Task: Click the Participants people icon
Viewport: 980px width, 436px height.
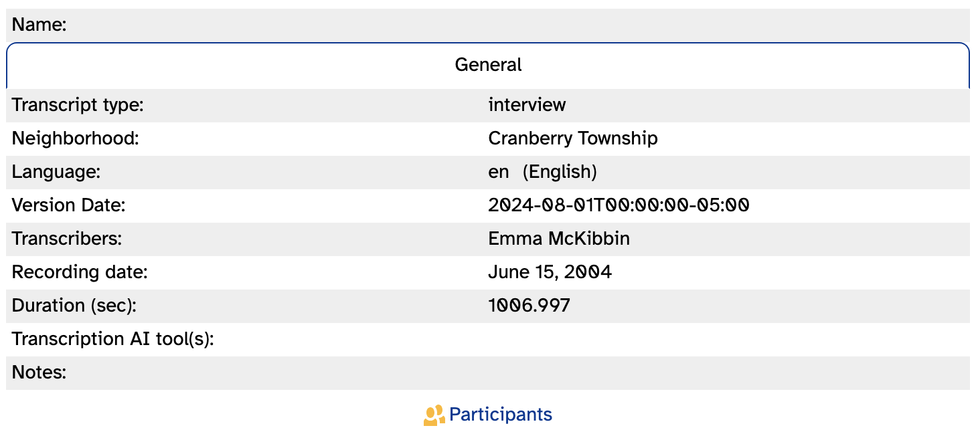Action: point(434,415)
